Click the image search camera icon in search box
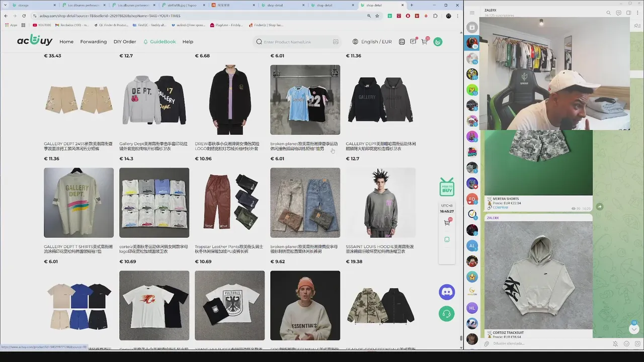 coord(336,42)
